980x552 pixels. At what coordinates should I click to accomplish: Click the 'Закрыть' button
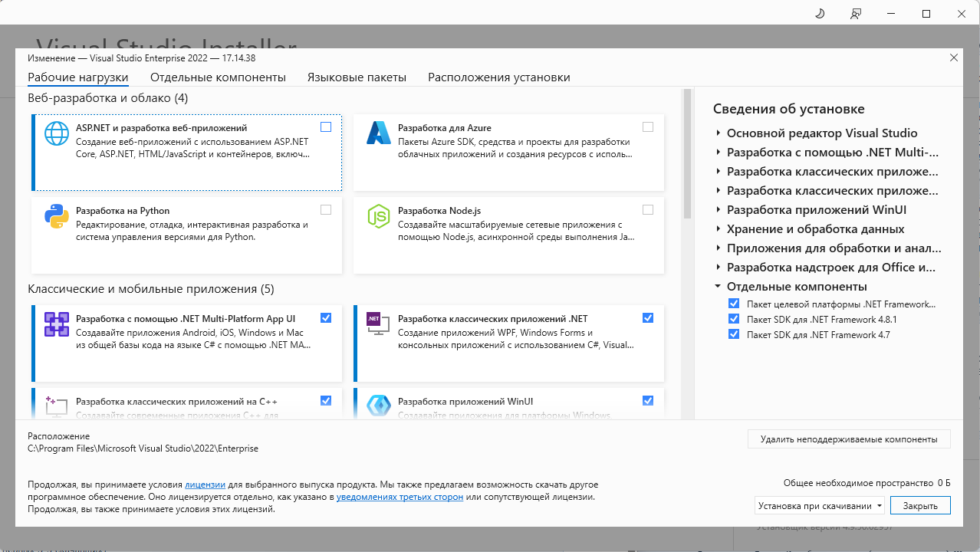click(920, 506)
